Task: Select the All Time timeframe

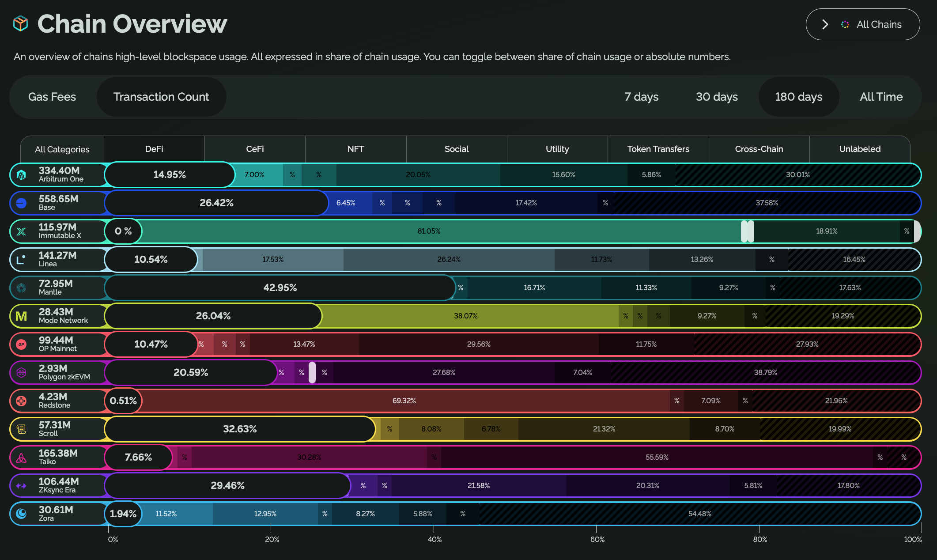Action: (x=881, y=97)
